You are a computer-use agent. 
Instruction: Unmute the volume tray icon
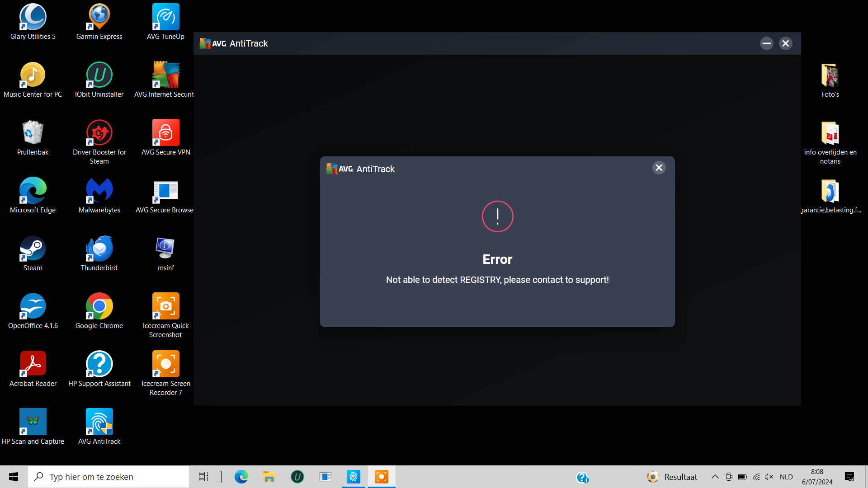[769, 477]
